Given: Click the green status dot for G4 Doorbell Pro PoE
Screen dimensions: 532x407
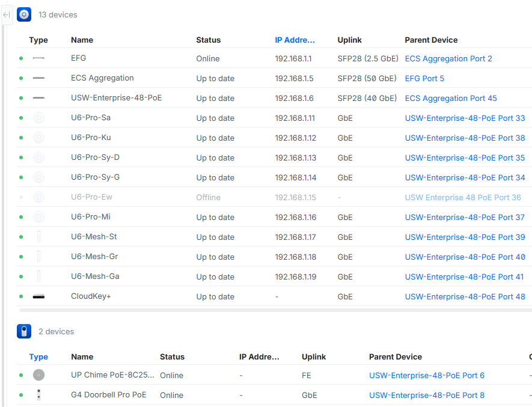Looking at the screenshot, I should (21, 395).
